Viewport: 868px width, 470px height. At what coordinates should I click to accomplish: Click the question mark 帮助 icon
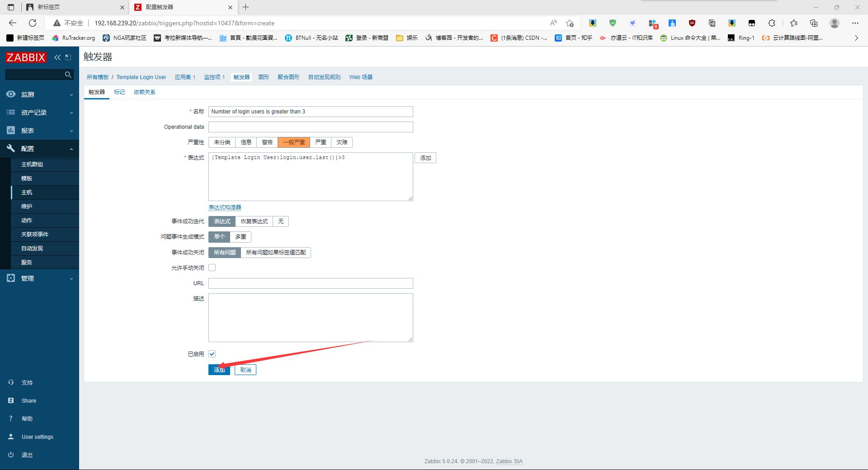pyautogui.click(x=11, y=418)
